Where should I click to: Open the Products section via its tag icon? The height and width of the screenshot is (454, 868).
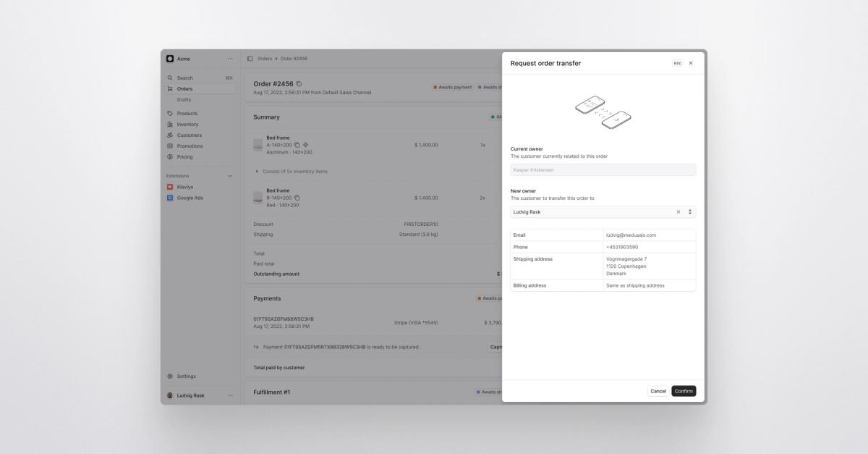click(x=171, y=113)
